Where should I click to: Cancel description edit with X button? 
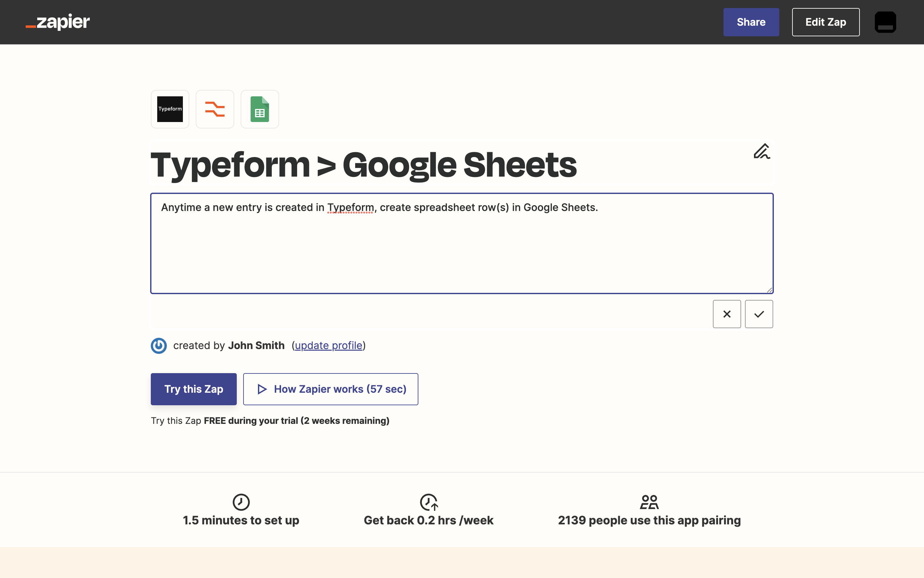727,314
